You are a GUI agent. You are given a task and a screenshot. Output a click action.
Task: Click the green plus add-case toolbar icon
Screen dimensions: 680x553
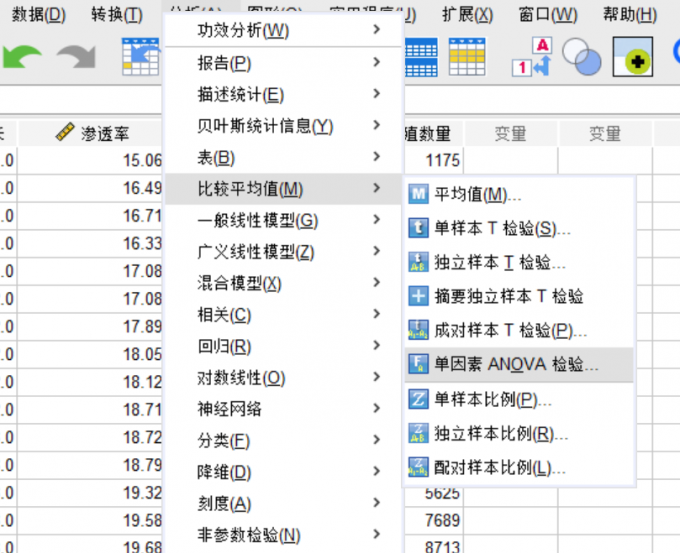(633, 57)
